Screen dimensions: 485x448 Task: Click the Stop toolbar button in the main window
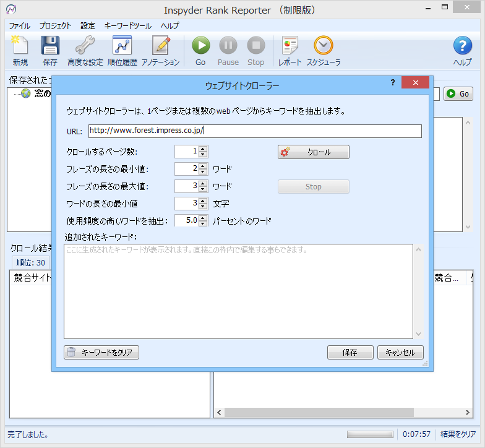[256, 51]
